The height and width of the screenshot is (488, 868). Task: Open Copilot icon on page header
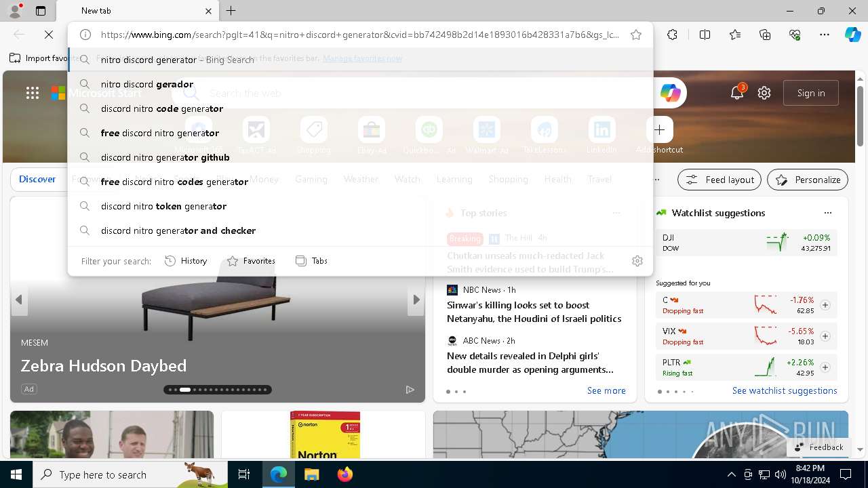671,93
